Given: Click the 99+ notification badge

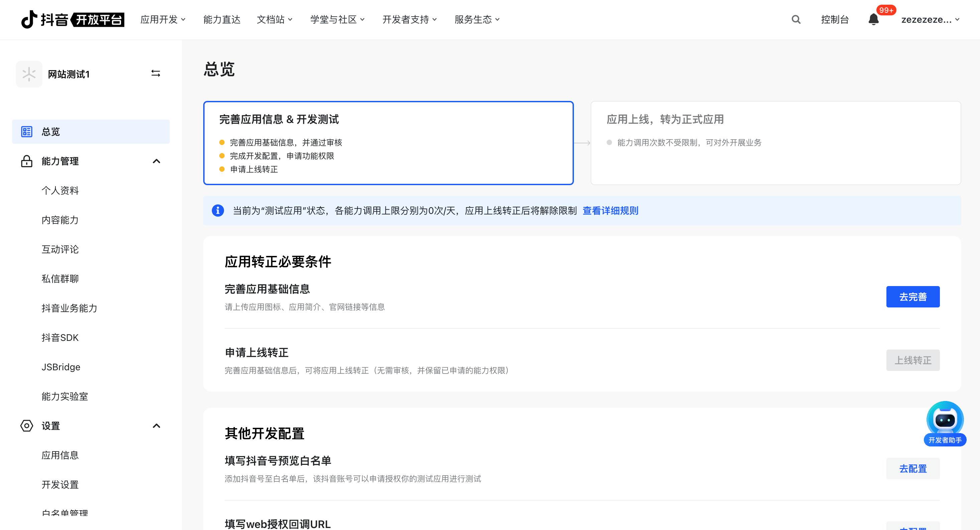Looking at the screenshot, I should [886, 10].
